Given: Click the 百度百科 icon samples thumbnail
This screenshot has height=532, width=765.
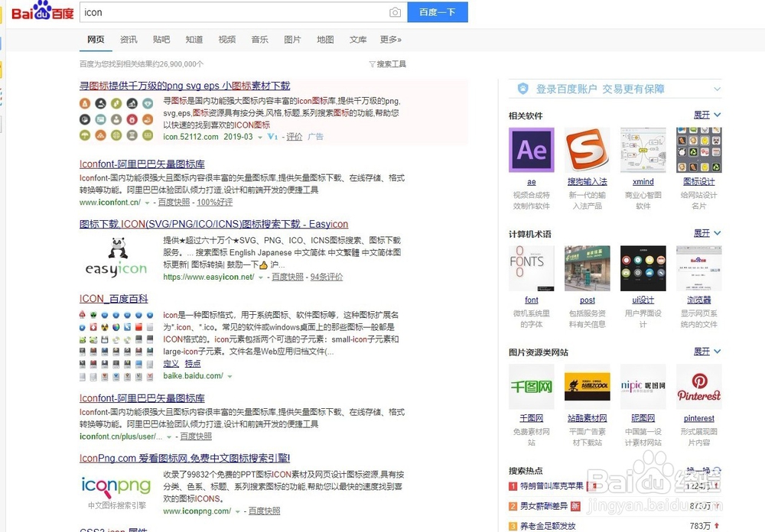Looking at the screenshot, I should [116, 345].
